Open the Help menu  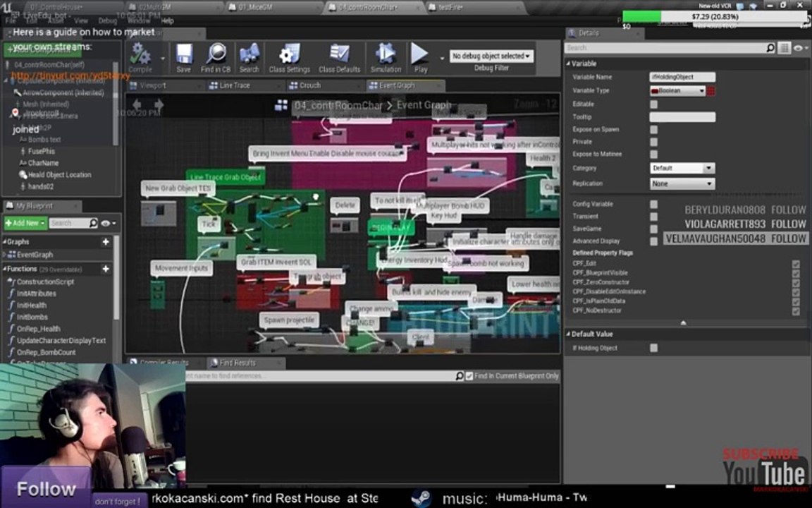click(167, 20)
